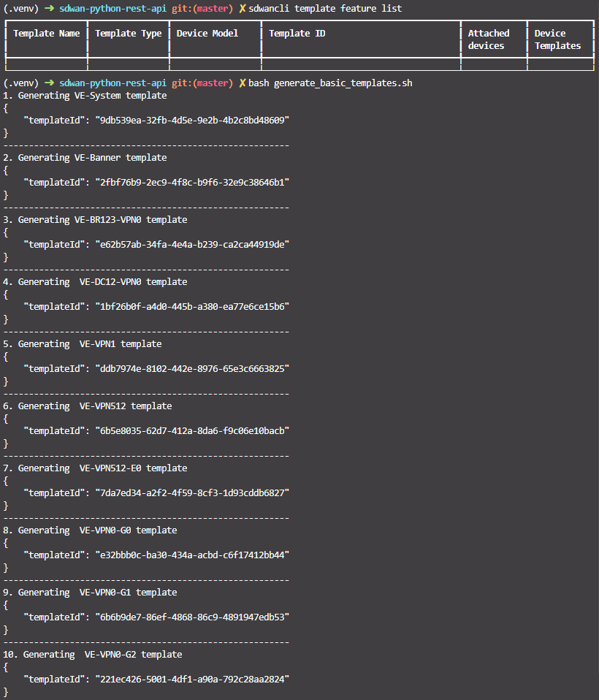Click the 'bash generate_basic_templates.sh' command
599x700 pixels.
pos(330,83)
